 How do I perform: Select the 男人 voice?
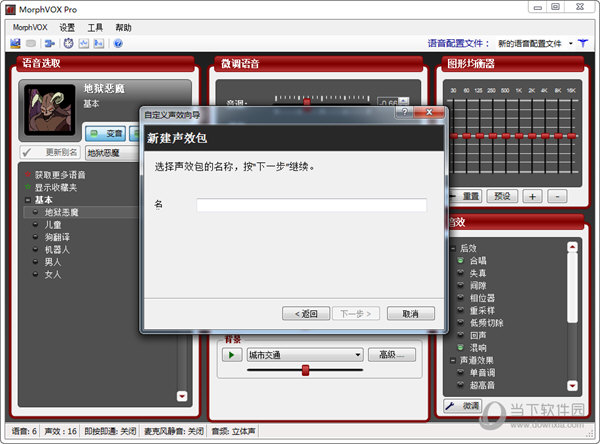[x=53, y=262]
